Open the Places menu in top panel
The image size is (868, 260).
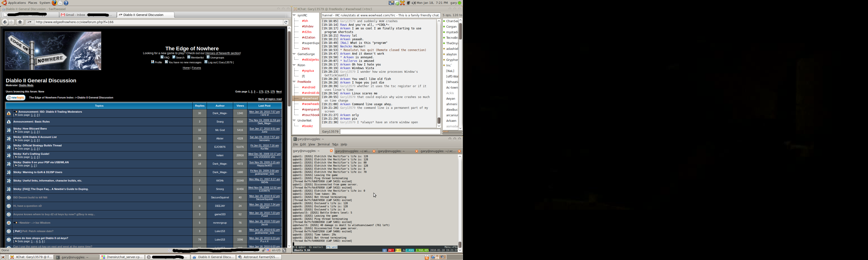point(33,3)
